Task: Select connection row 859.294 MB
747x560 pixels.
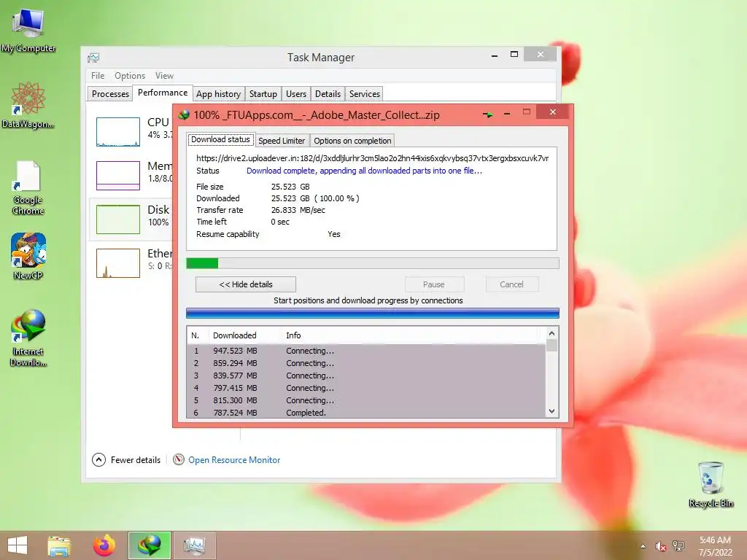Action: pyautogui.click(x=366, y=363)
